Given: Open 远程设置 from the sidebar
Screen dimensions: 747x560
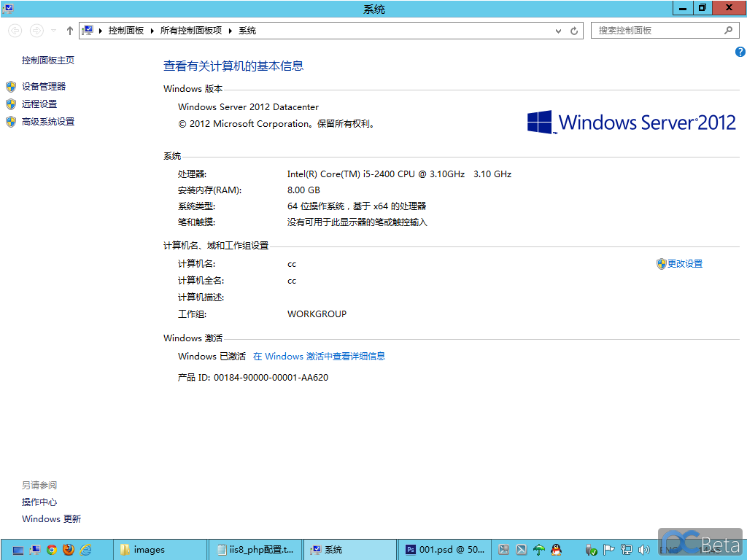Looking at the screenshot, I should click(39, 104).
